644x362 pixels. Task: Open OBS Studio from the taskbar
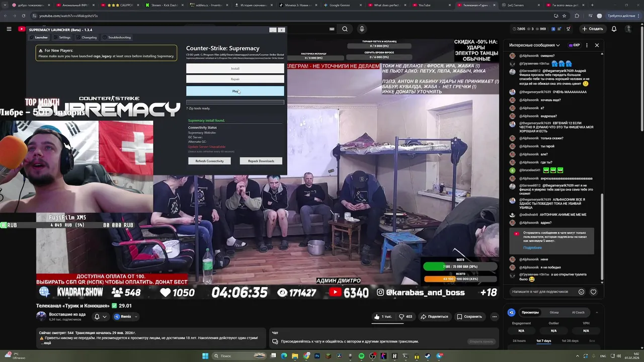[x=372, y=356]
